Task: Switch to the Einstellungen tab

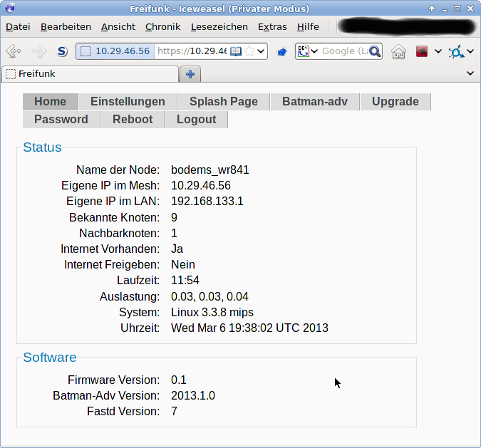Action: [128, 102]
